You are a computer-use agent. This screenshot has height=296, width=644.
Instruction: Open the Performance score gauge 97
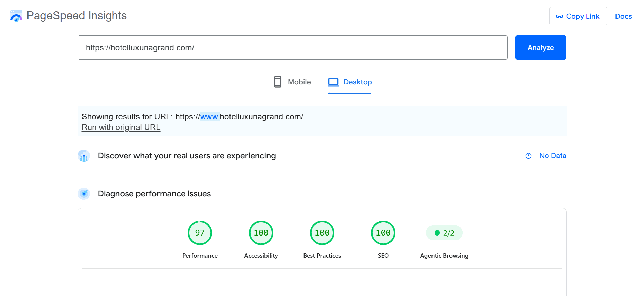click(200, 233)
